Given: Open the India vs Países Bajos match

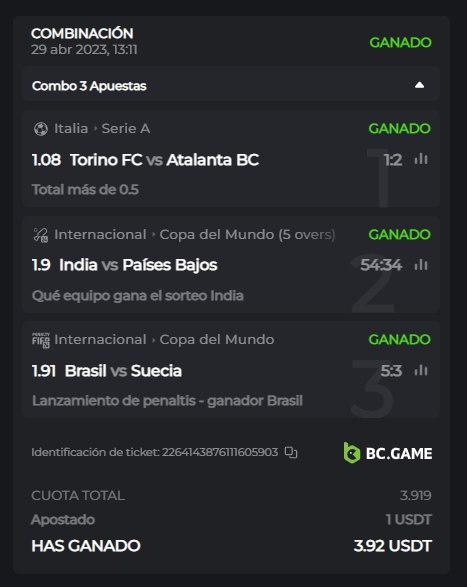Looking at the screenshot, I should [138, 265].
